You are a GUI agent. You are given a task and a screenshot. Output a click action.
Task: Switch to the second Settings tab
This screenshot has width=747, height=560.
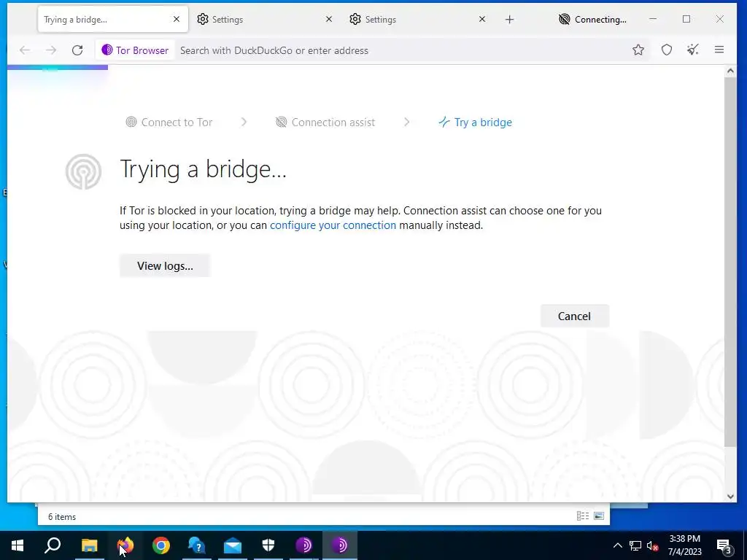tap(418, 19)
